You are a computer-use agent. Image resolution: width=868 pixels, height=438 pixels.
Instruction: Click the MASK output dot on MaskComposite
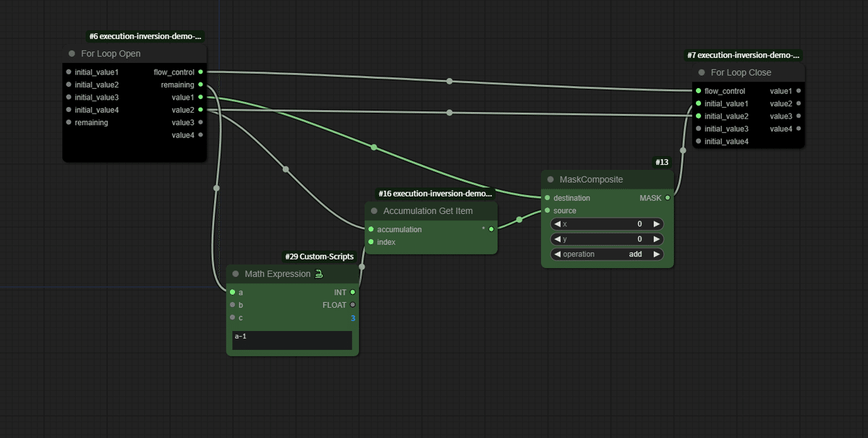coord(667,197)
